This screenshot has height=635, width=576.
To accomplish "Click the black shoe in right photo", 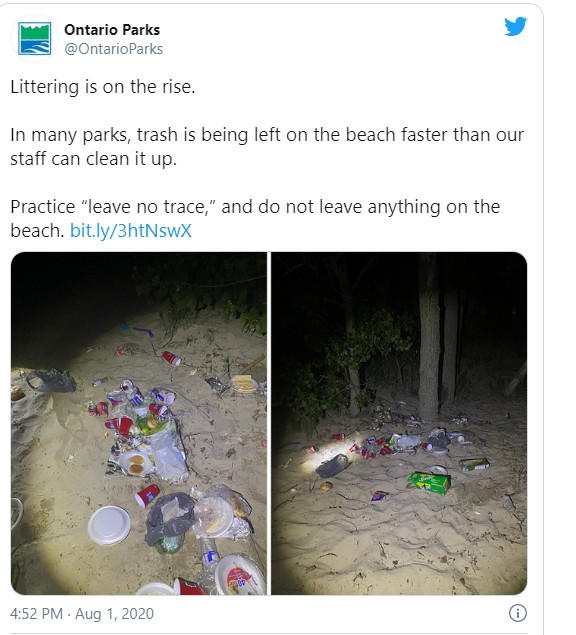I will [332, 465].
